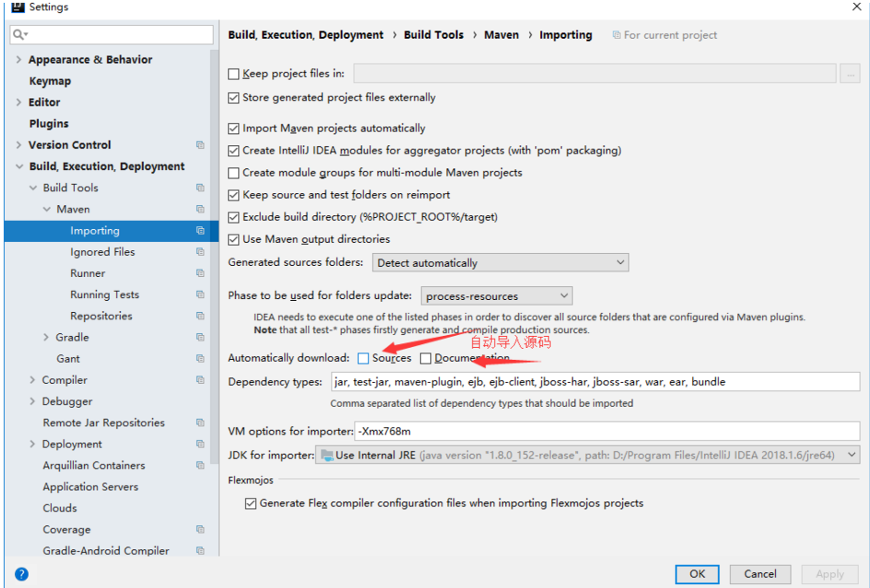The width and height of the screenshot is (870, 588).
Task: Check the Sources automatic download box
Action: click(364, 358)
